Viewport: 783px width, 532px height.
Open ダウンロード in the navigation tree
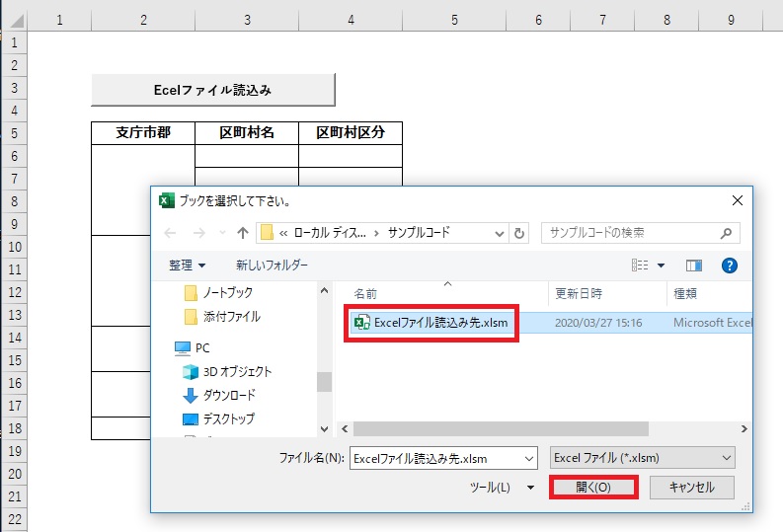point(219,395)
